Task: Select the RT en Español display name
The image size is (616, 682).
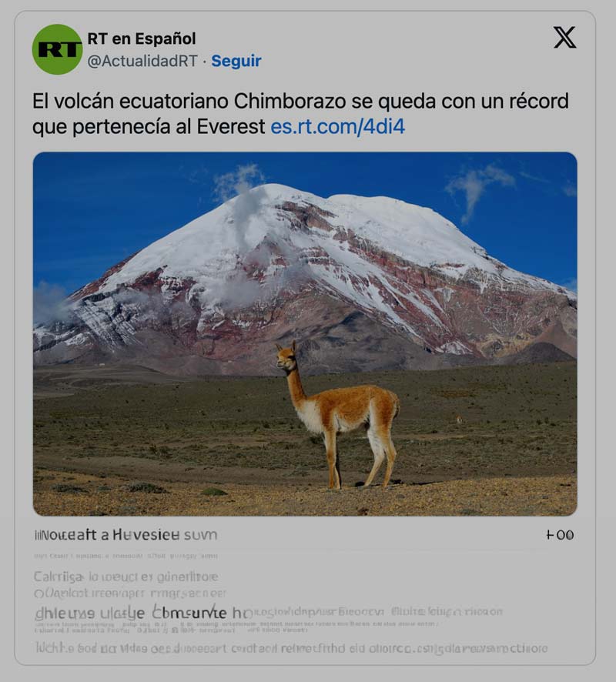Action: pyautogui.click(x=142, y=38)
